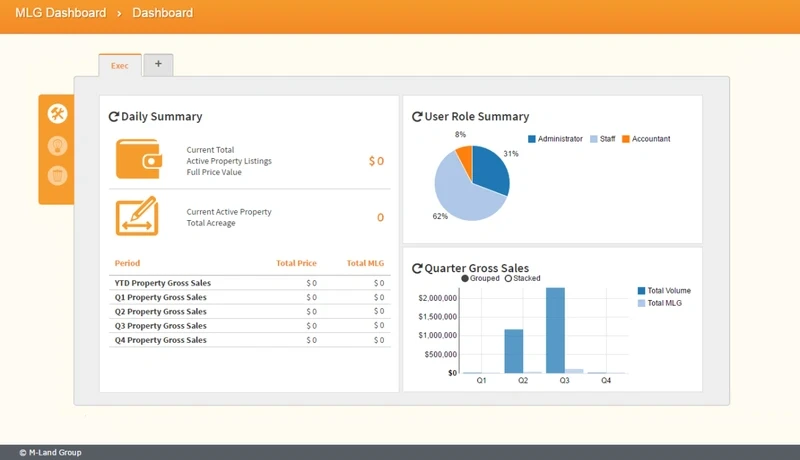Click the lightbulb icon in sidebar
The image size is (800, 460).
coord(57,146)
